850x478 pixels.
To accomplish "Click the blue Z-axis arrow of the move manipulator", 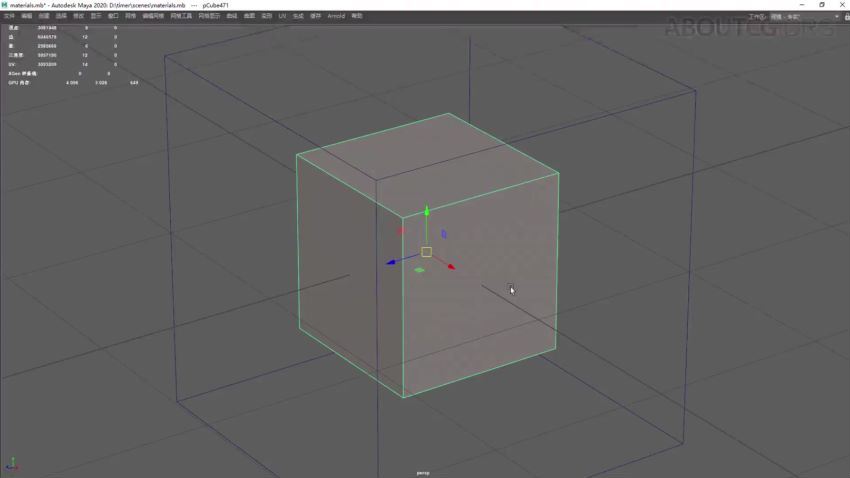I will point(391,263).
